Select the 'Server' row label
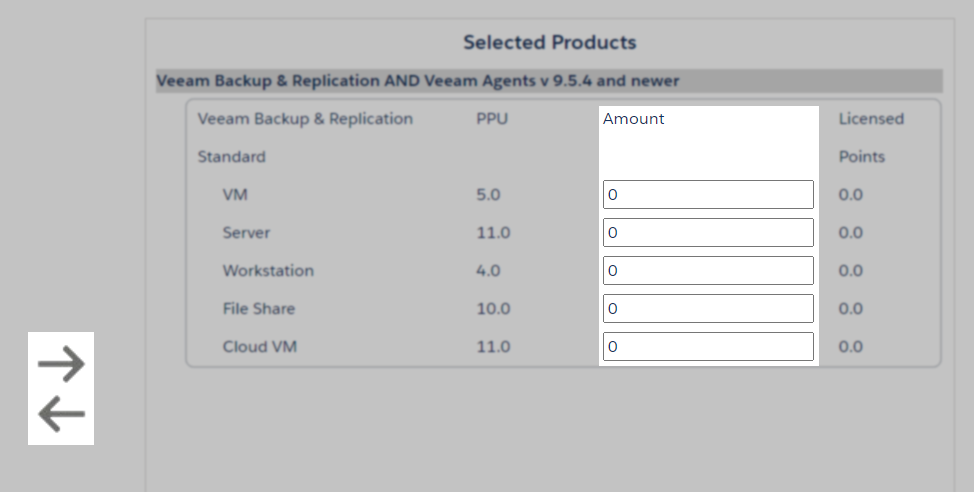Viewport: 974px width, 492px height. click(x=246, y=232)
